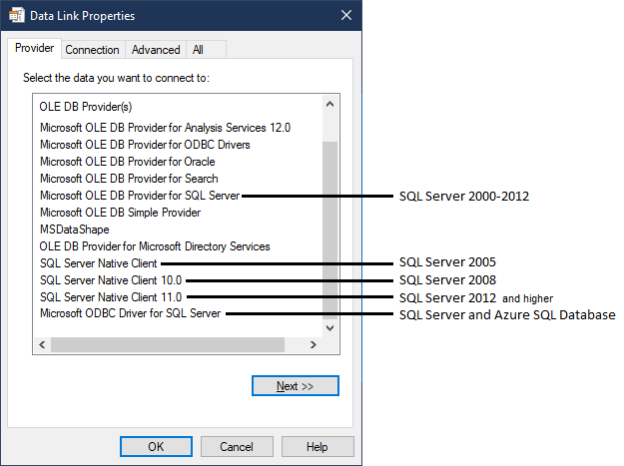Click the horizontal scrollbar thumb in provider list
This screenshot has width=624, height=466.
tap(168, 345)
